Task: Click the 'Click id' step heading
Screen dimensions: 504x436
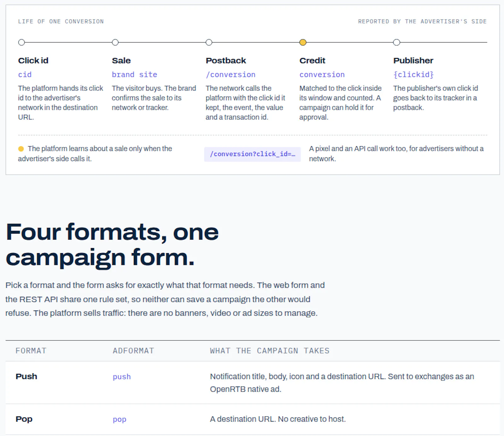Action: click(33, 61)
